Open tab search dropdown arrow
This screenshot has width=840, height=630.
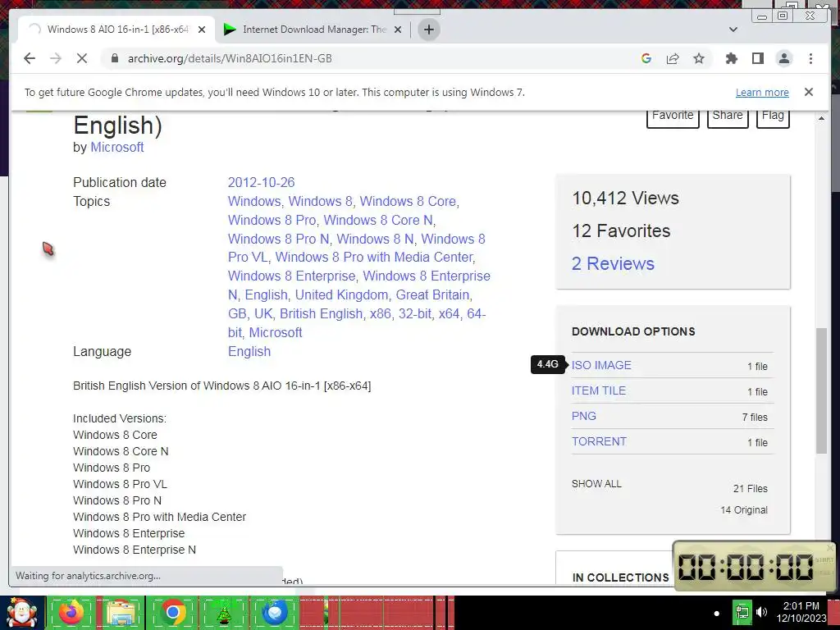pyautogui.click(x=733, y=30)
